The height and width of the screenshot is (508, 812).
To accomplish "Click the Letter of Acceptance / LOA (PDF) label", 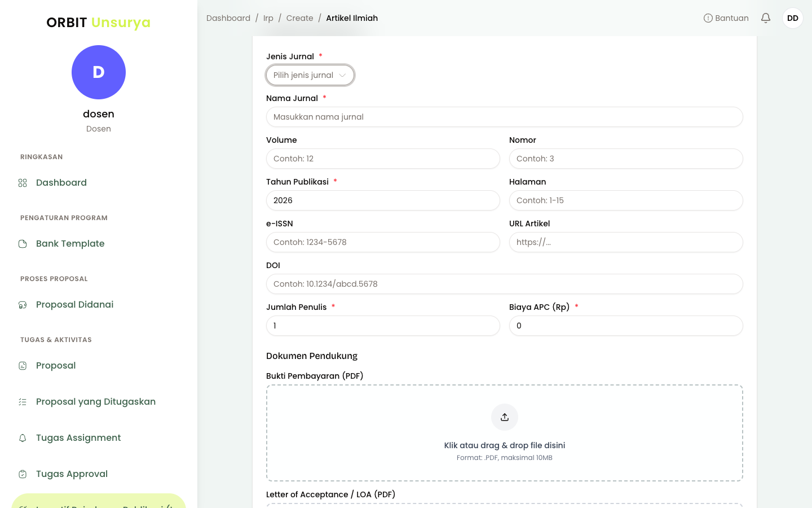I will click(x=330, y=494).
